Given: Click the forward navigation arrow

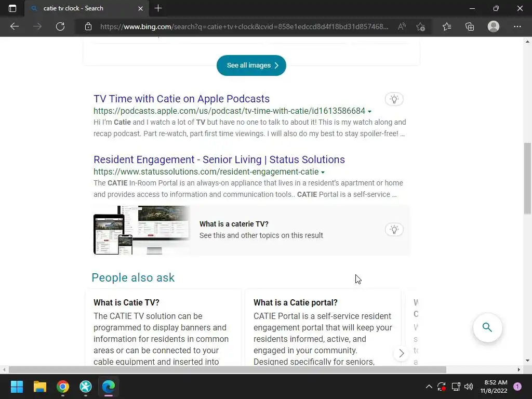Looking at the screenshot, I should coord(37,26).
